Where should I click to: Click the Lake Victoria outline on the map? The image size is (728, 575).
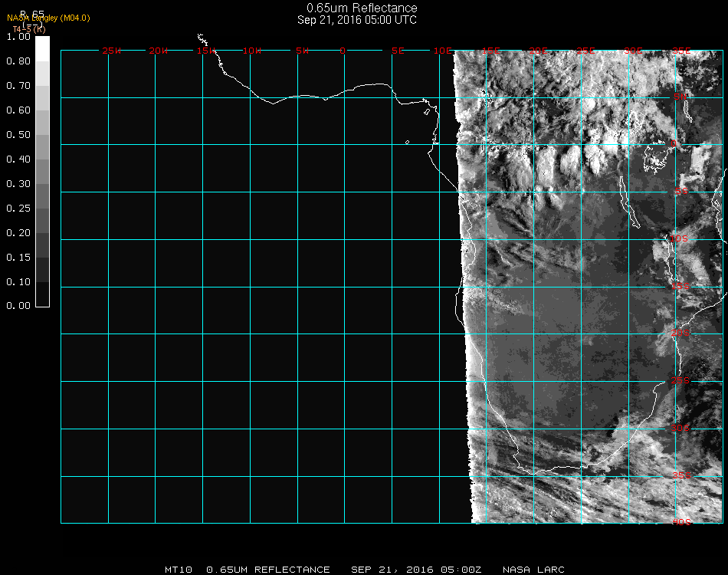tap(657, 159)
